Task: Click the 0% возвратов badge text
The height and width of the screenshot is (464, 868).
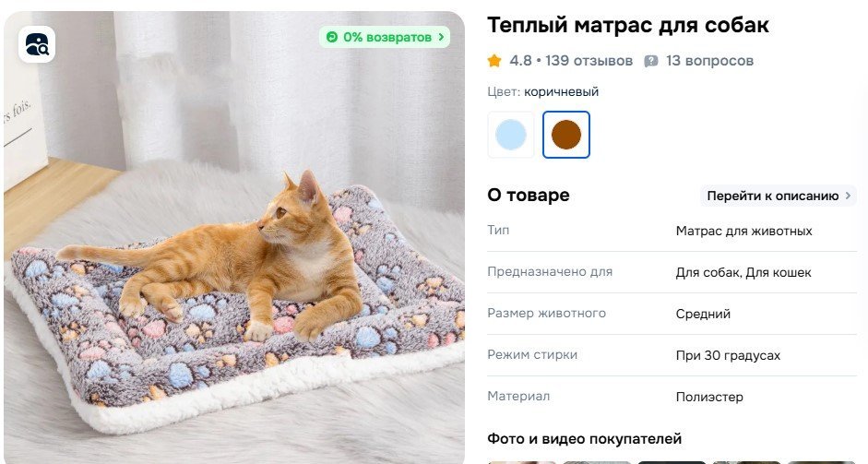Action: tap(386, 37)
